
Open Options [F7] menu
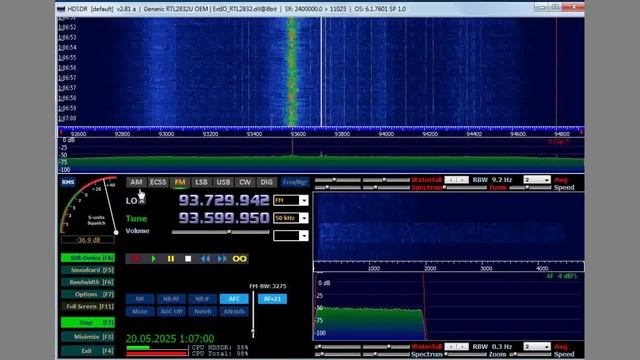[x=88, y=294]
